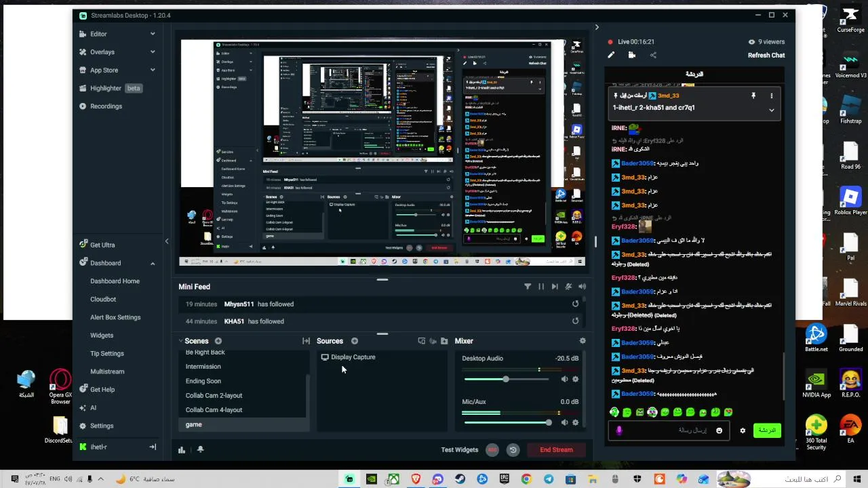
Task: Click End Stream
Action: point(556,450)
